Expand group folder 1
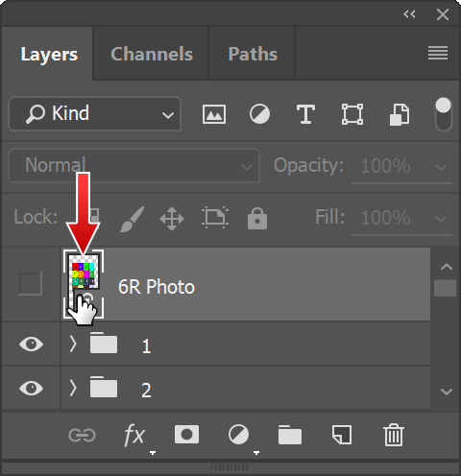Viewport: 461px width, 476px height. [73, 345]
